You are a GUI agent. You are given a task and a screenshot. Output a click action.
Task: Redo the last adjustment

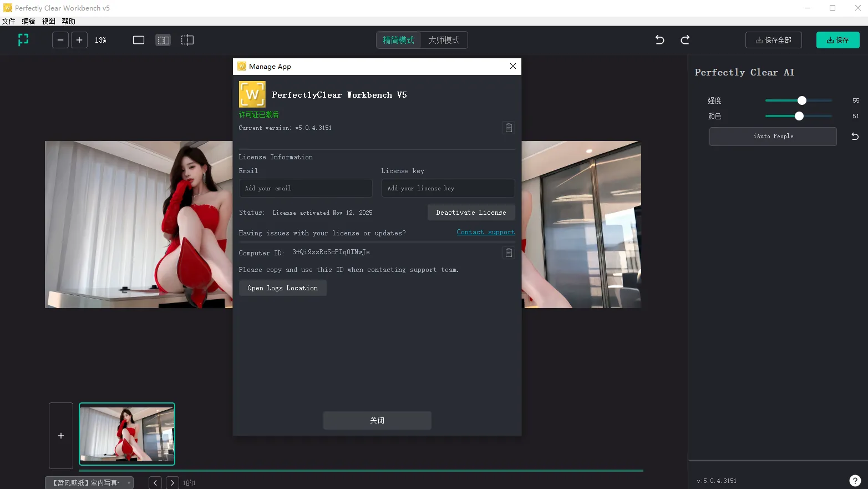point(685,40)
